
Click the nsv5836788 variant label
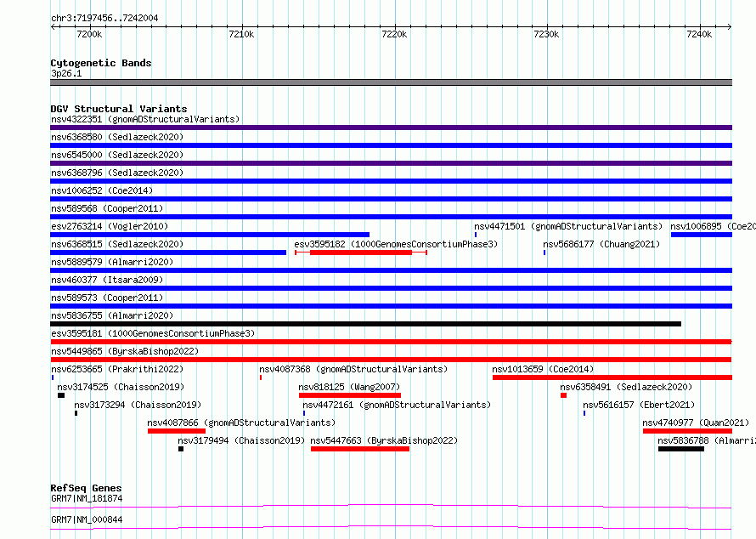(x=707, y=440)
